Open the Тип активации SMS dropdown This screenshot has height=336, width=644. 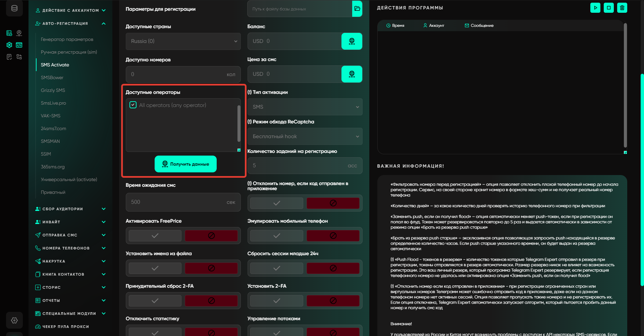(x=305, y=107)
